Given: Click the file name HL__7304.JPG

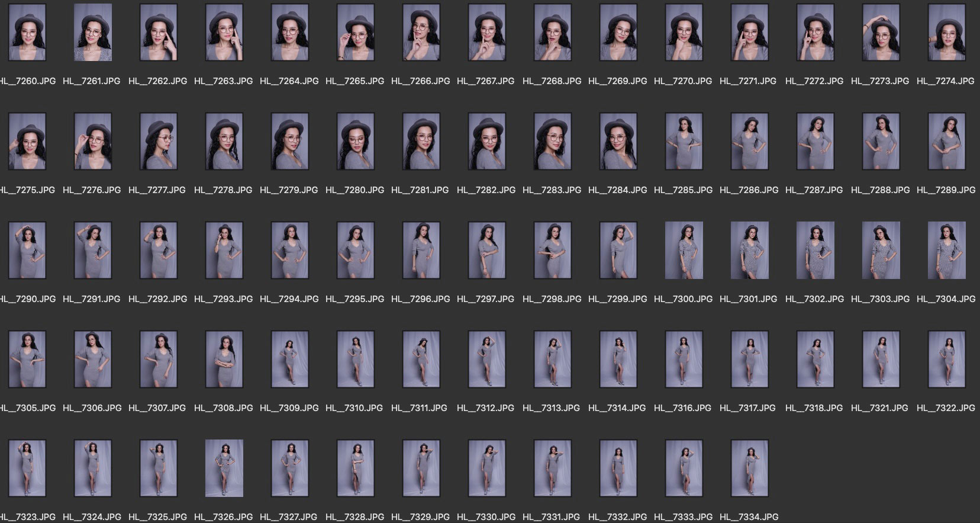Looking at the screenshot, I should 946,299.
